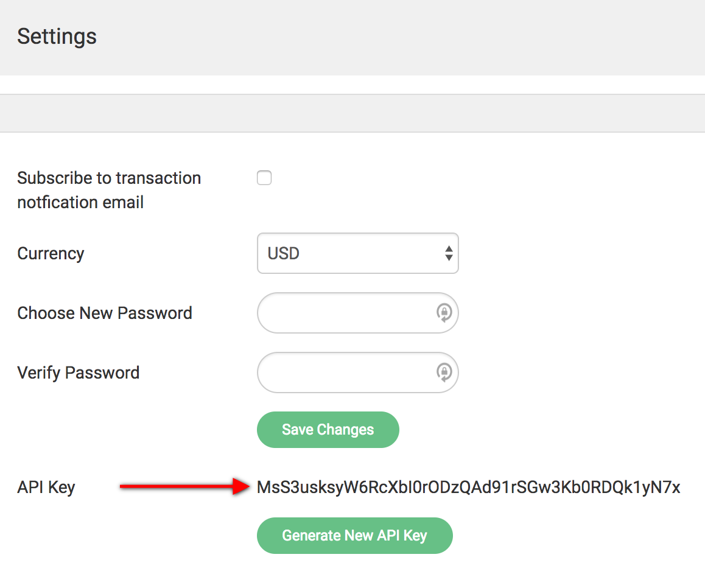Click the empty gray bar below Settings header

click(353, 113)
